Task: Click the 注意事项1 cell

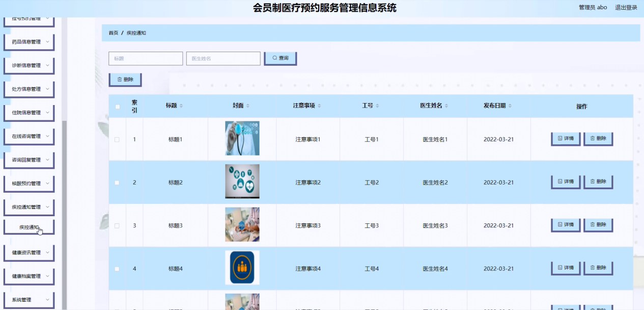Action: tap(308, 139)
